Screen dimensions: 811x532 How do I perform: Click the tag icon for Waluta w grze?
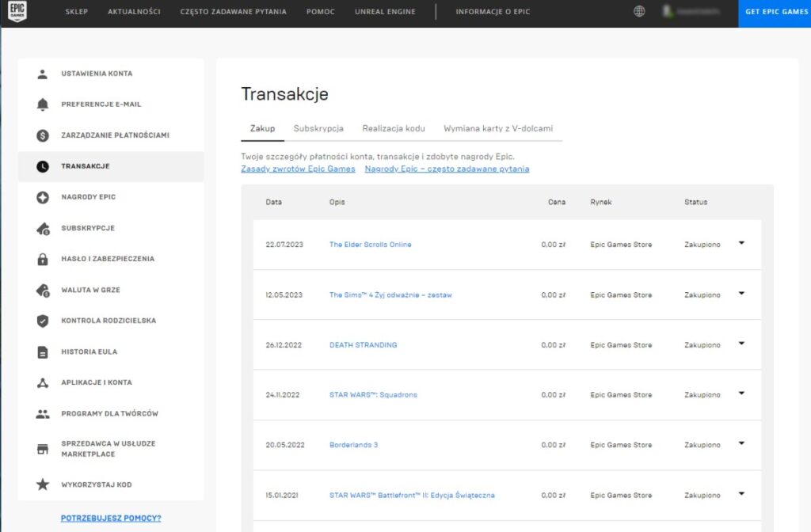43,291
